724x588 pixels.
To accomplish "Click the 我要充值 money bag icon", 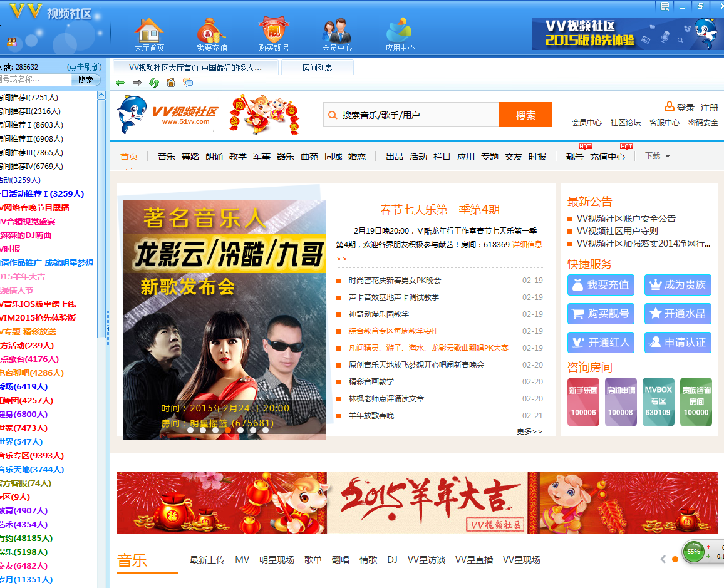I will coord(212,31).
